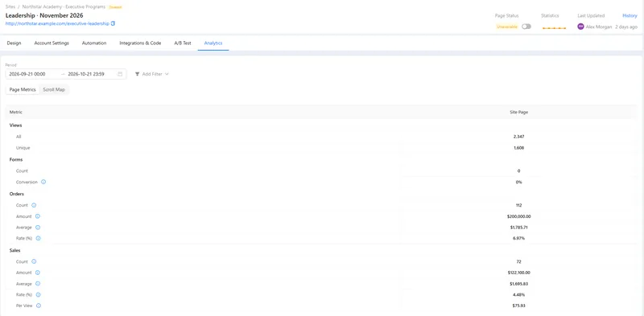The height and width of the screenshot is (316, 644).
Task: Click the Sales Count value 72
Action: 518,261
